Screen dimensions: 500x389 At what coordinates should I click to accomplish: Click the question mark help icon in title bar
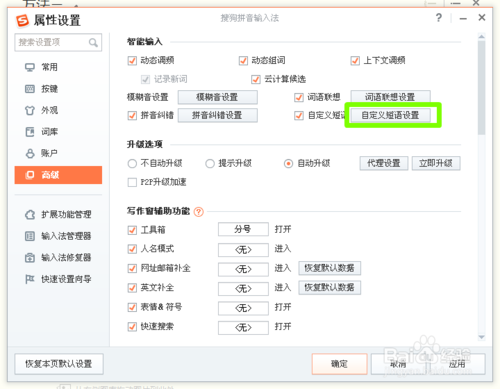point(439,18)
